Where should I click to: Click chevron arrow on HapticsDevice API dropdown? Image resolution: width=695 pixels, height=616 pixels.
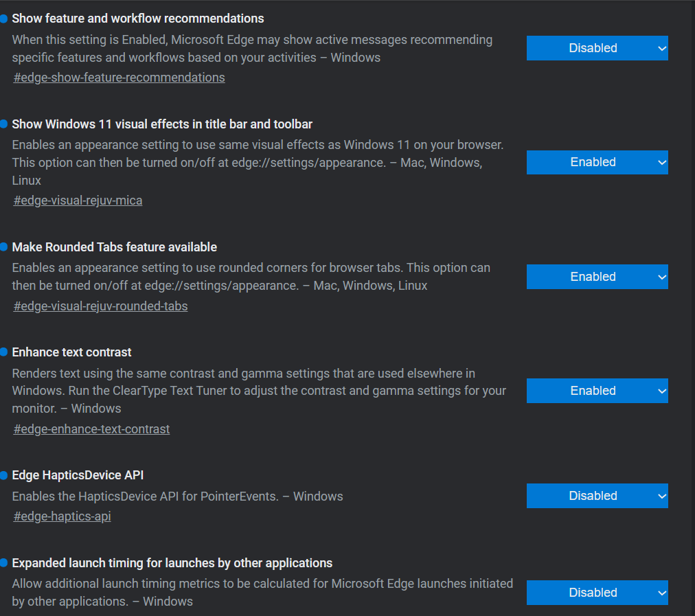662,497
